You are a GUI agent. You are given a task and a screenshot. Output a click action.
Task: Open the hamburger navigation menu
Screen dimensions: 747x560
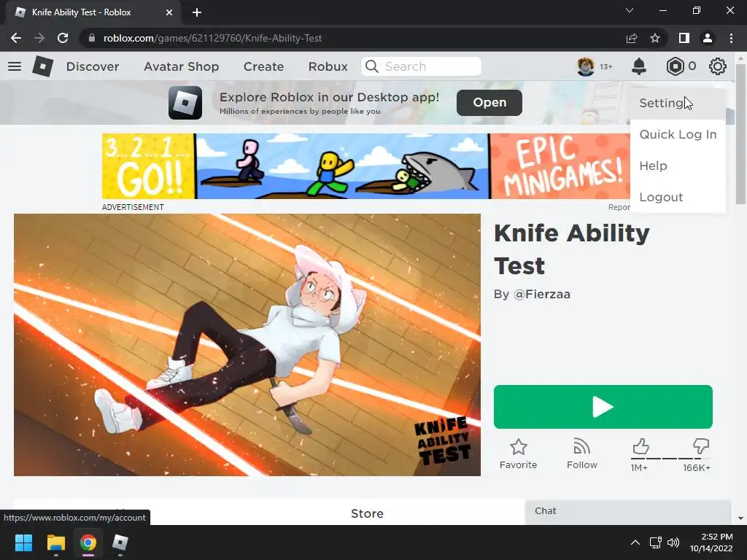click(x=15, y=66)
